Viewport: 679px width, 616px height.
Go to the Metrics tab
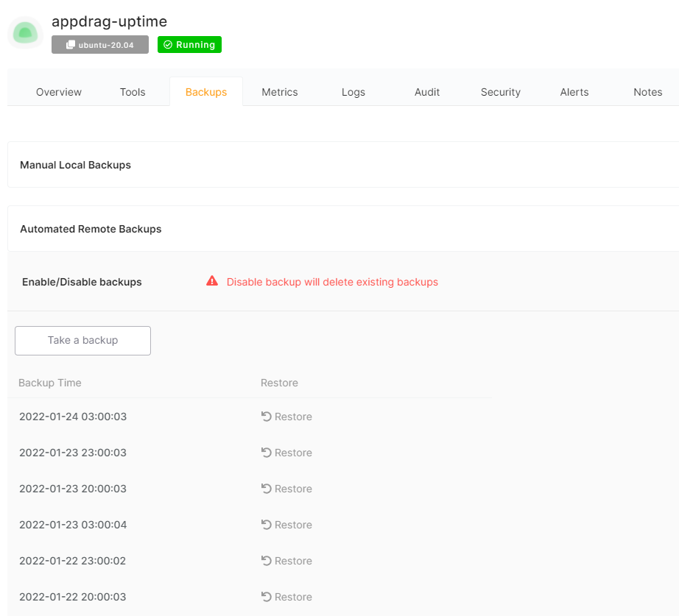point(280,92)
